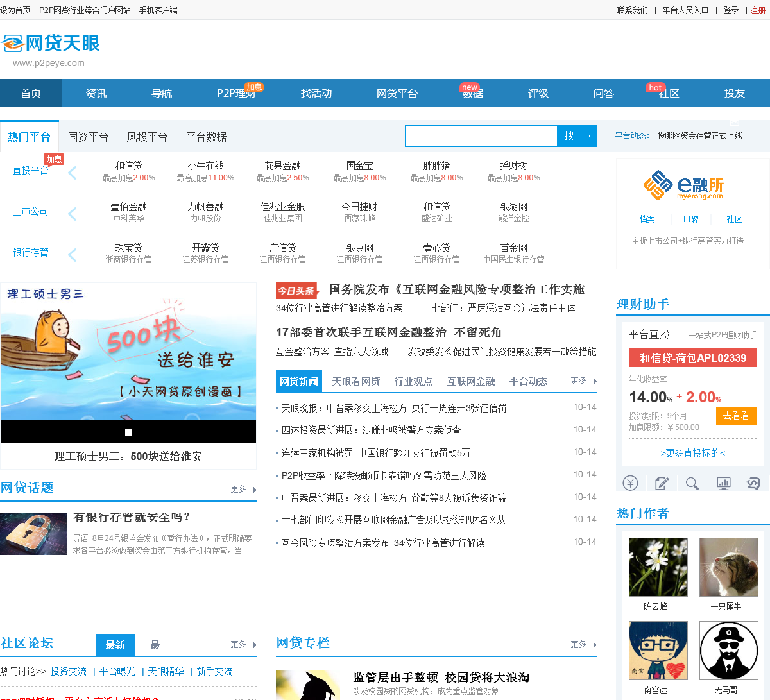Image resolution: width=770 pixels, height=700 pixels.
Task: Click the padlock thumbnail in 网贷话题
Action: tap(33, 534)
